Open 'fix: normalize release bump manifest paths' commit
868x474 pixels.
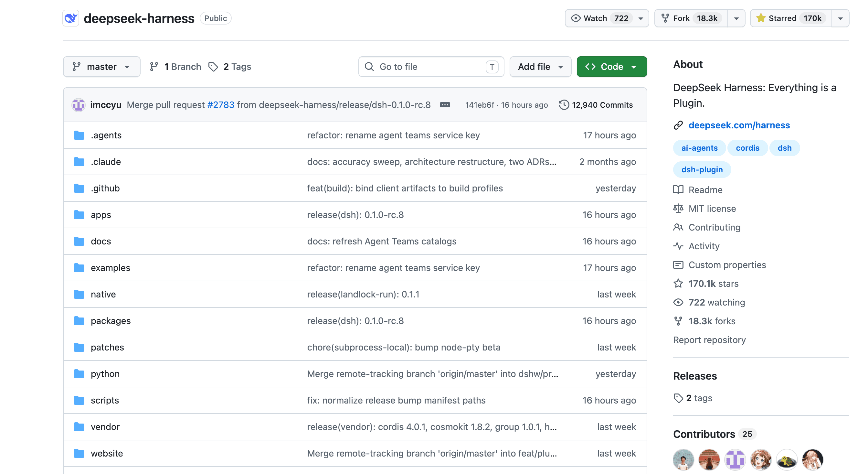[x=396, y=401]
